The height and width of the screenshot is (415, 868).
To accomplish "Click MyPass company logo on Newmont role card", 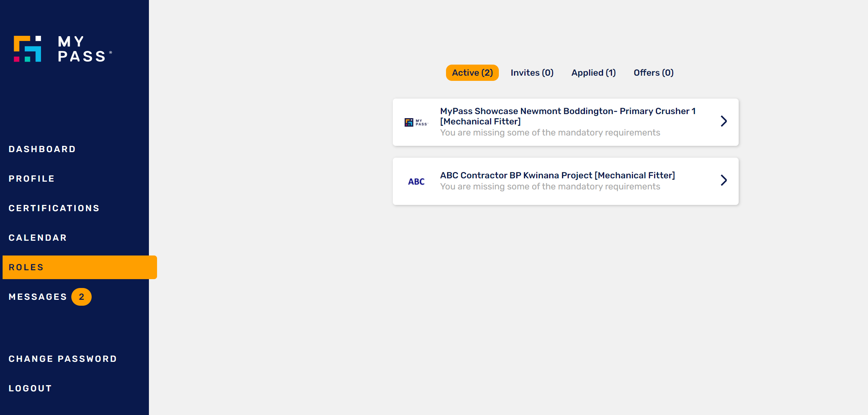I will click(x=416, y=122).
